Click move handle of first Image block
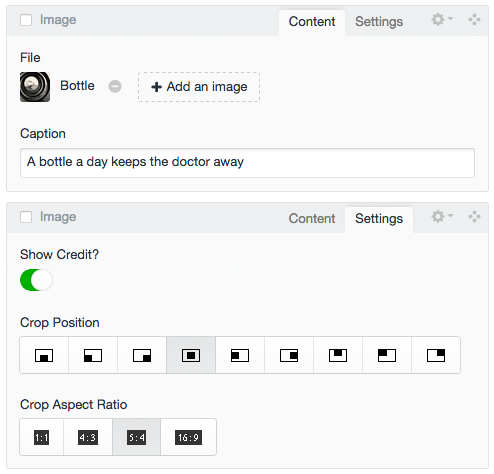494x474 pixels. pyautogui.click(x=474, y=20)
